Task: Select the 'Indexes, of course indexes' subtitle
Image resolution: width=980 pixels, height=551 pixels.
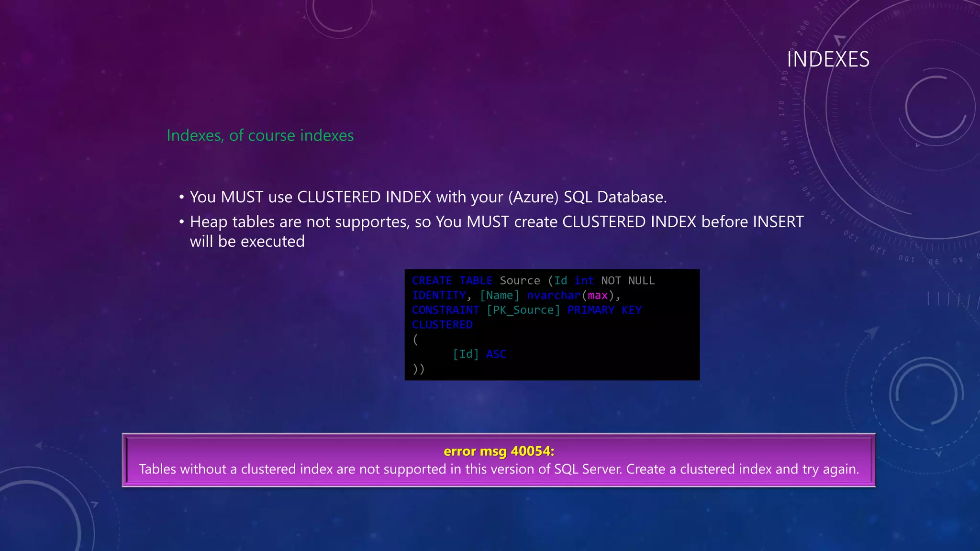Action: tap(260, 135)
